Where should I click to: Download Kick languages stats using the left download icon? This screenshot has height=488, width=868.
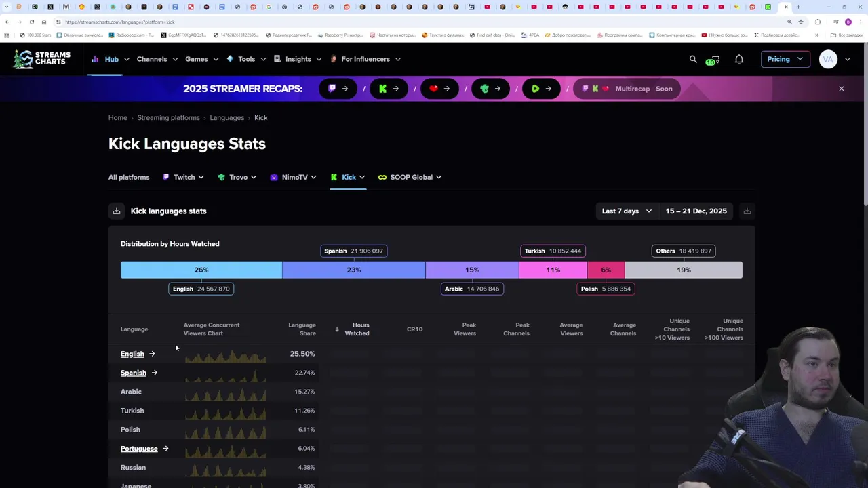point(117,211)
